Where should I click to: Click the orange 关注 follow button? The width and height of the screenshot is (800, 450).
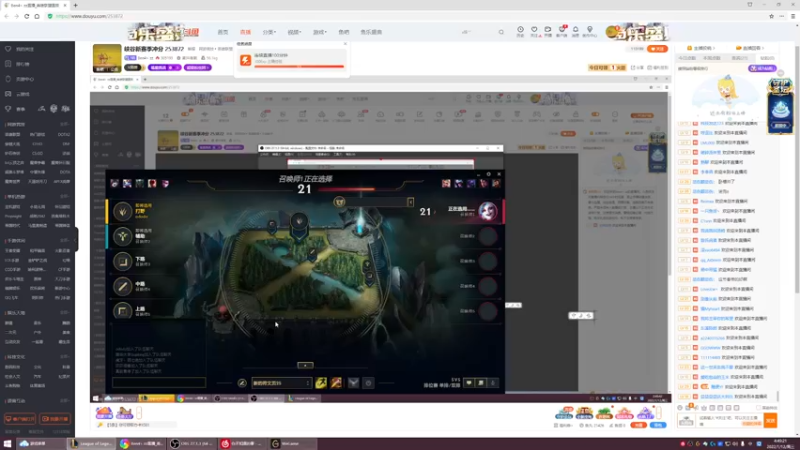657,49
